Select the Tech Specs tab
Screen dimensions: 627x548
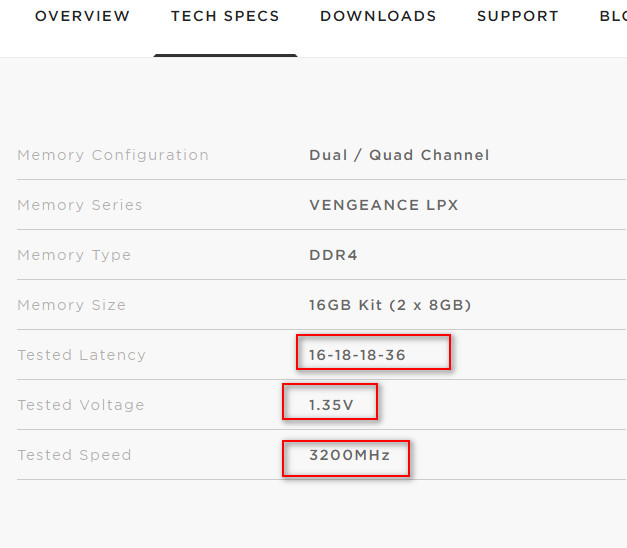coord(225,16)
